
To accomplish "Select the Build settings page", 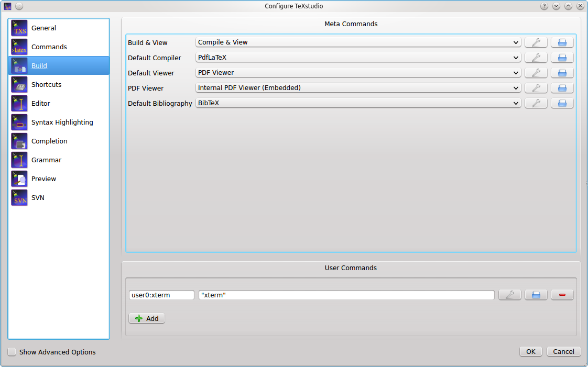I will [x=59, y=65].
